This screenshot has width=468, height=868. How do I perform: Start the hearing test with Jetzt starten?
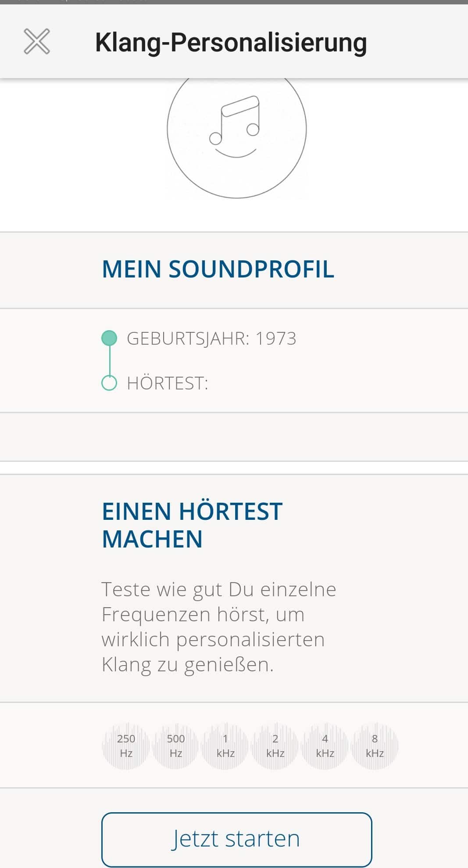point(236,839)
